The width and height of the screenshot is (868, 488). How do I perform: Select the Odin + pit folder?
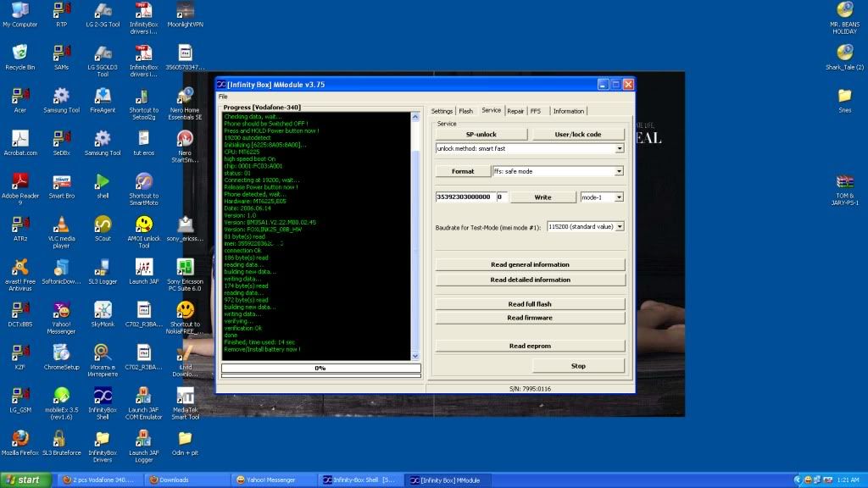pos(185,443)
